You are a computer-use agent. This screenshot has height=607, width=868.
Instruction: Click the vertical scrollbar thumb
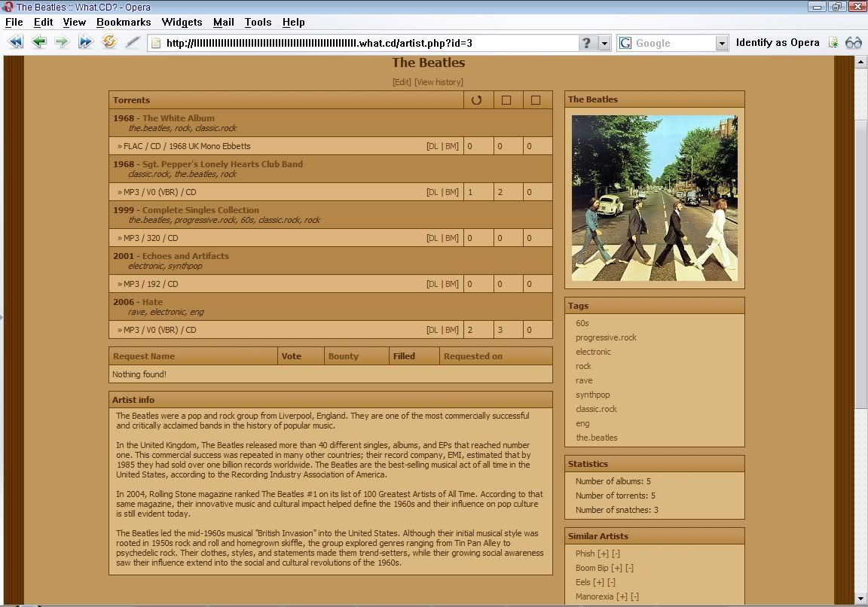pyautogui.click(x=860, y=263)
